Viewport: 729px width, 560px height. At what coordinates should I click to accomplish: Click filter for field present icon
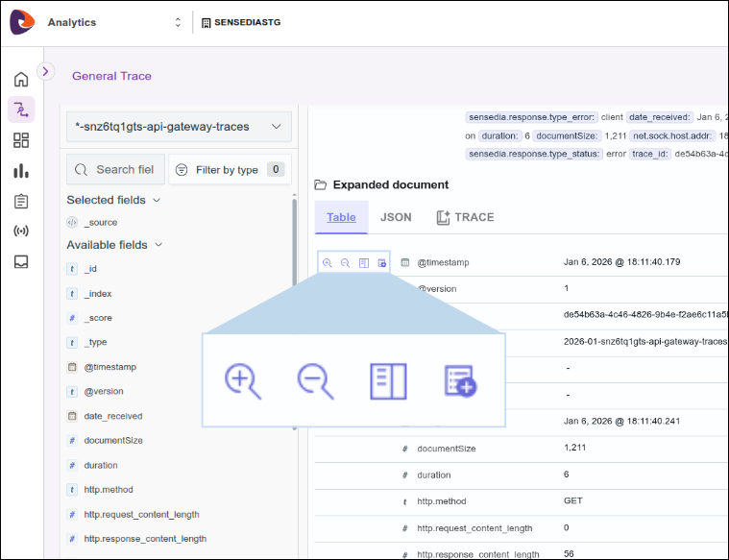(x=381, y=262)
